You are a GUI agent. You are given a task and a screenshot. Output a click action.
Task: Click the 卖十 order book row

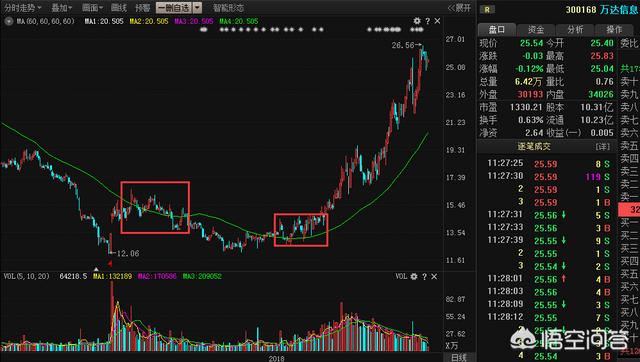tap(629, 82)
